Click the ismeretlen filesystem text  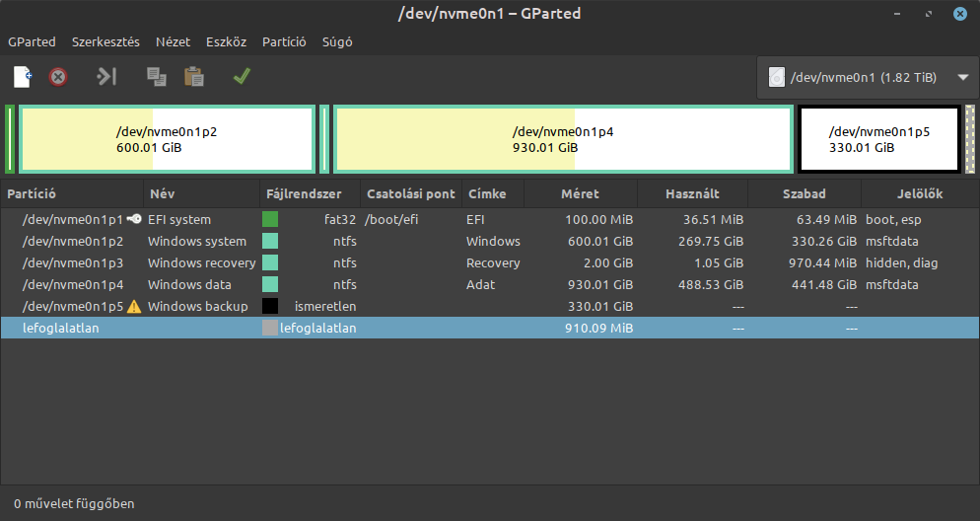tap(325, 307)
